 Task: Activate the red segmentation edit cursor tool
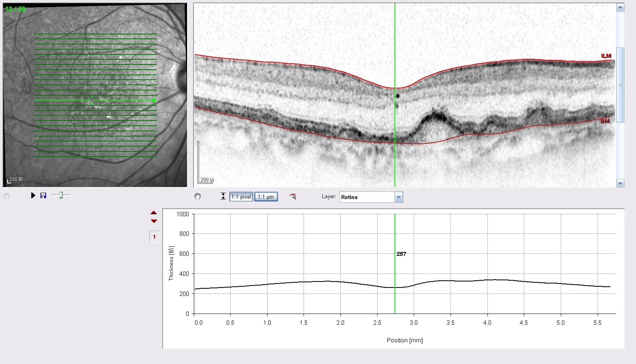(293, 196)
